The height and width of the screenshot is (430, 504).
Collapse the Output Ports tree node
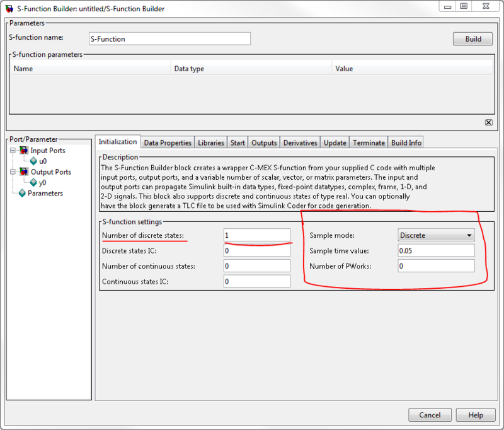coord(13,172)
